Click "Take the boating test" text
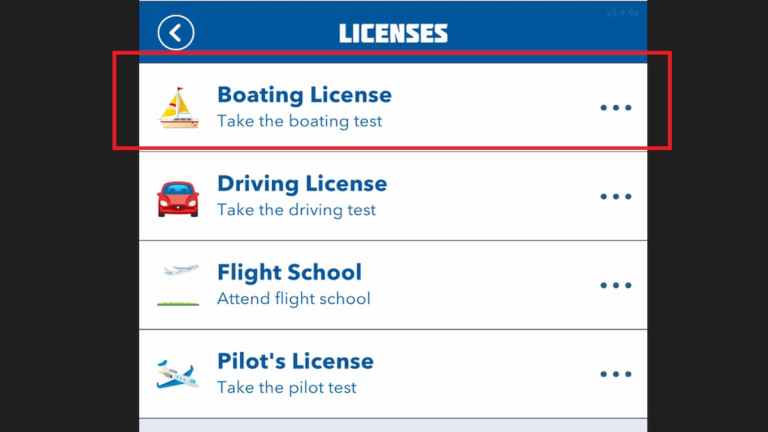The image size is (768, 432). point(299,121)
